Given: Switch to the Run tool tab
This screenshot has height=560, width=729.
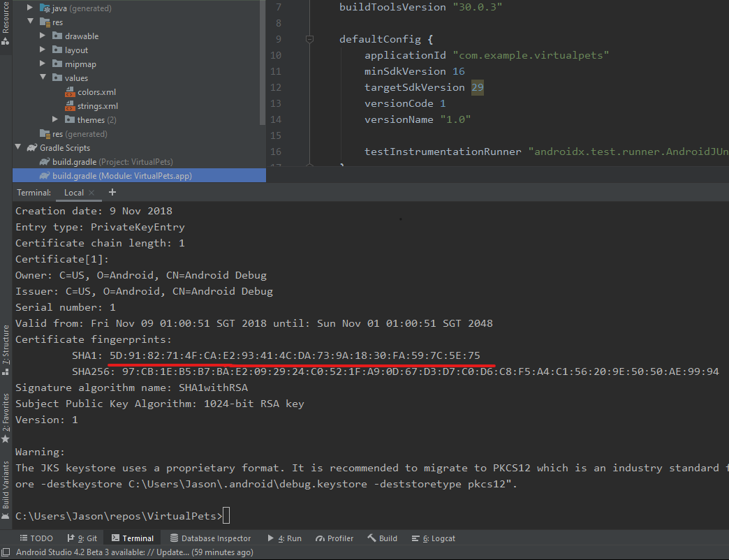Looking at the screenshot, I should coord(284,538).
